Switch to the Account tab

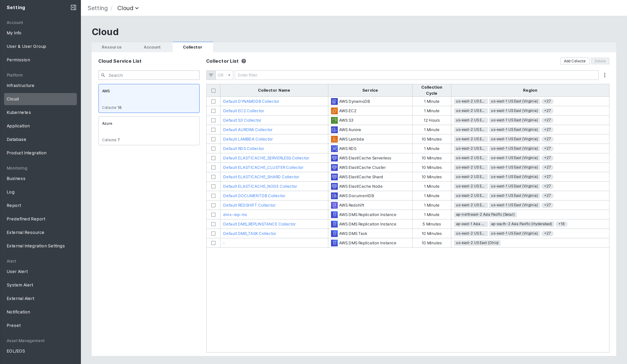click(x=152, y=47)
